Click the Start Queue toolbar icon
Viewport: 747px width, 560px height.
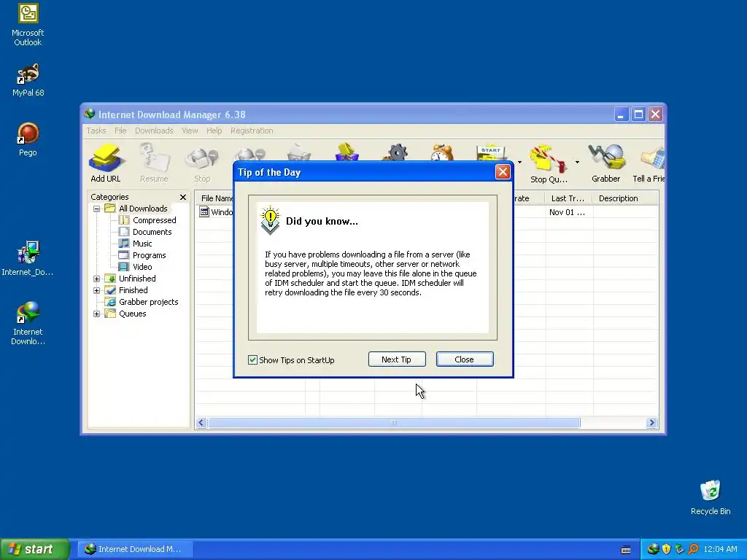point(491,152)
